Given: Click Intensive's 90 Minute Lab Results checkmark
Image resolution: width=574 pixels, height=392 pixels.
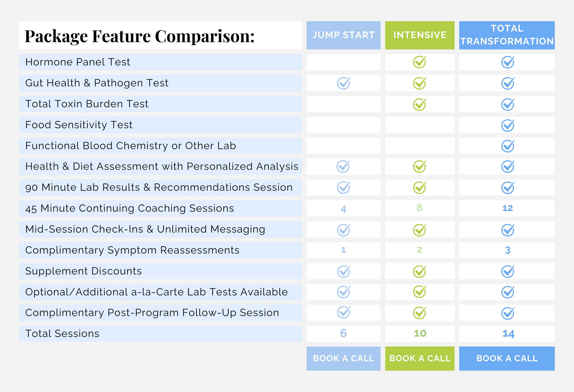Looking at the screenshot, I should pyautogui.click(x=419, y=188).
